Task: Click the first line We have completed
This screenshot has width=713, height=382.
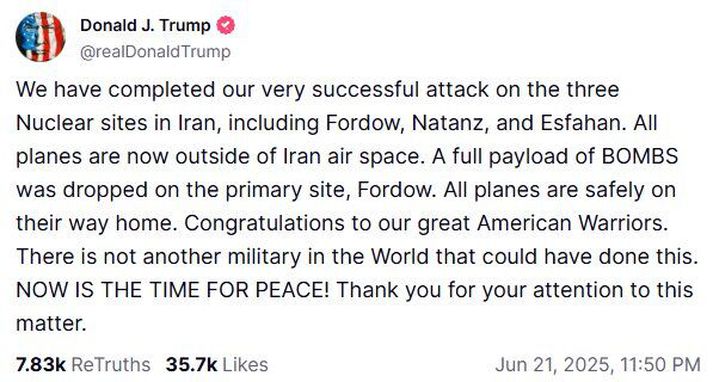Action: pyautogui.click(x=317, y=90)
